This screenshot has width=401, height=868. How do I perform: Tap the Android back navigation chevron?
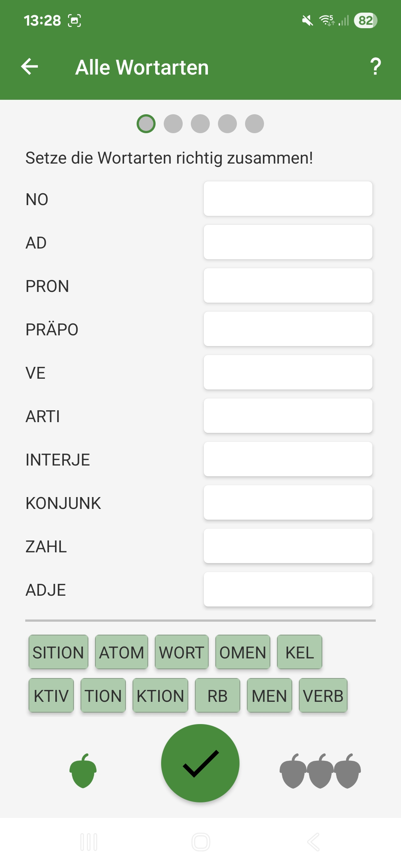(x=313, y=842)
